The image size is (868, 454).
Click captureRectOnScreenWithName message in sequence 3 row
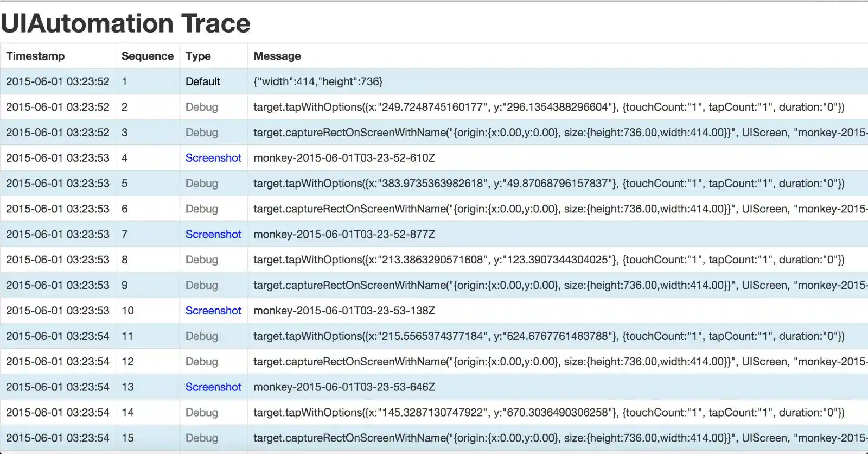pyautogui.click(x=560, y=133)
